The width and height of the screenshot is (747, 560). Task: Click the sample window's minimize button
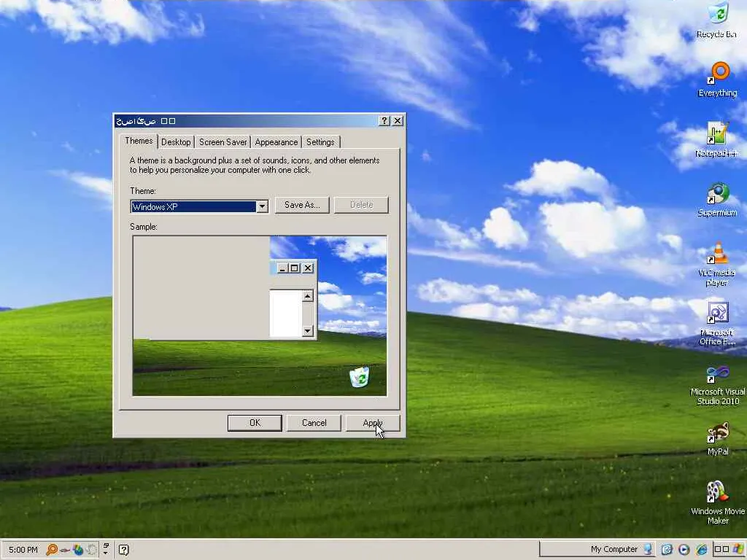click(x=282, y=268)
